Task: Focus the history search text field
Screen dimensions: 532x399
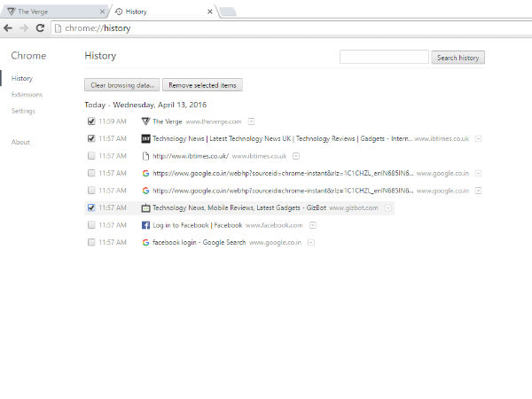Action: pyautogui.click(x=384, y=58)
